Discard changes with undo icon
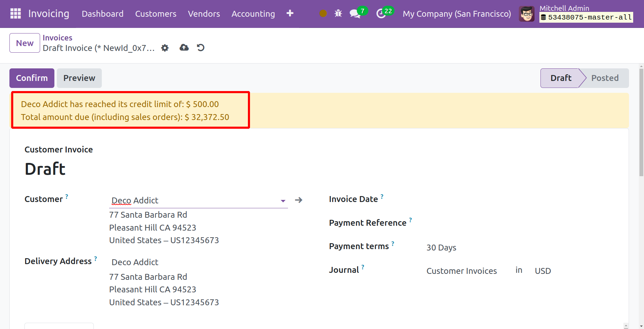 [x=200, y=47]
